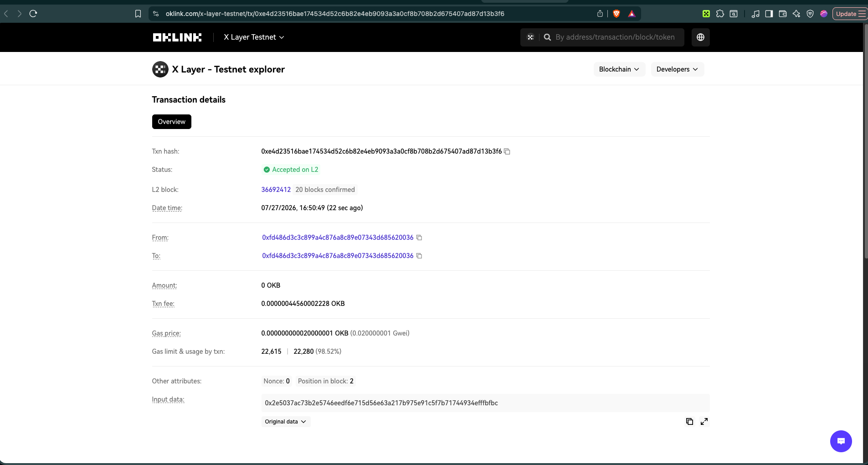Bookmark this page

coord(138,14)
